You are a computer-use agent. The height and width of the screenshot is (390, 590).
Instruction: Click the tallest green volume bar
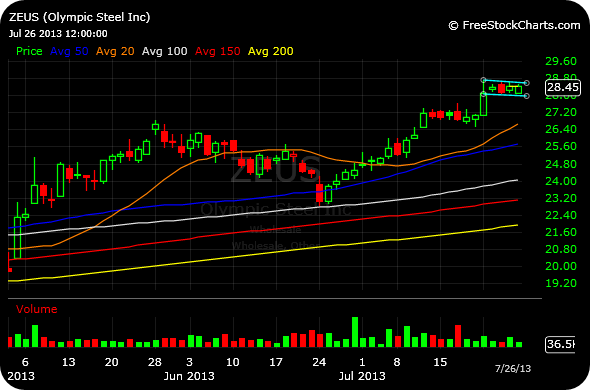coord(355,332)
